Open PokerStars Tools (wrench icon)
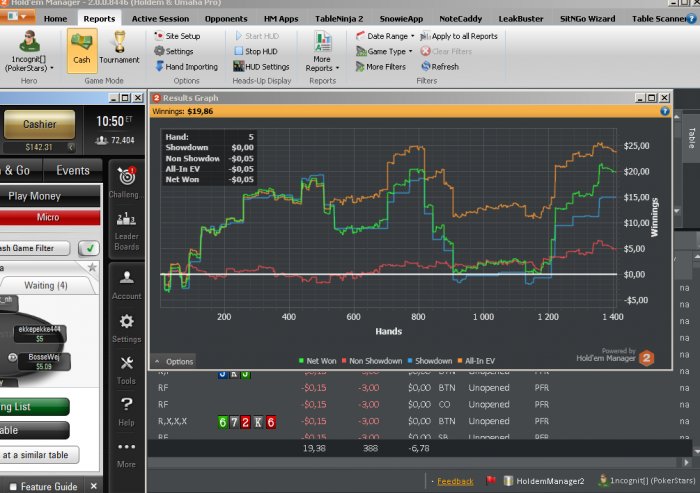The width and height of the screenshot is (700, 493). (x=126, y=368)
